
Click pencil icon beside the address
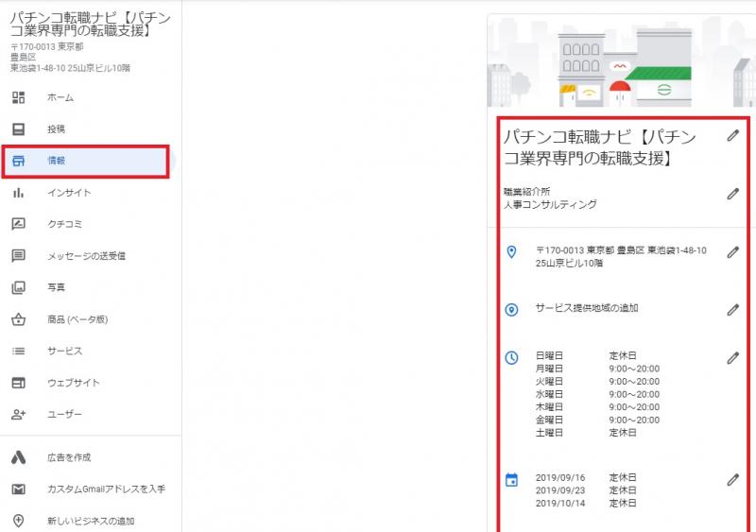(x=732, y=252)
